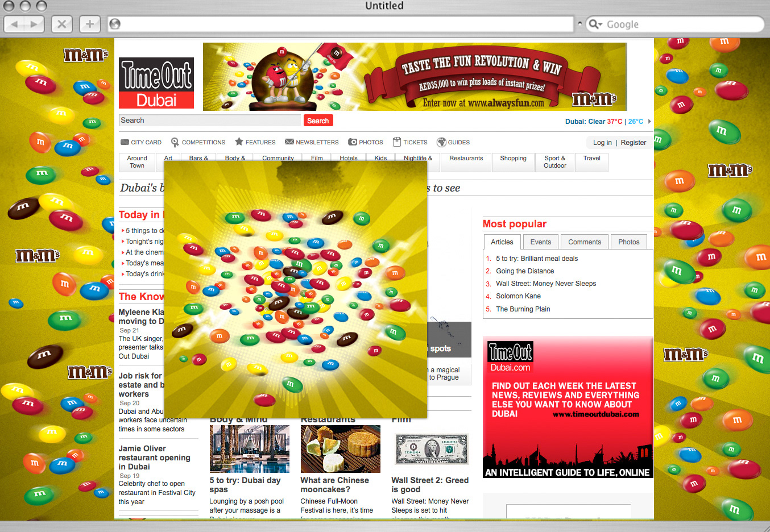Open '5 to try: Dubai day spas' headline
The height and width of the screenshot is (532, 770).
point(245,485)
